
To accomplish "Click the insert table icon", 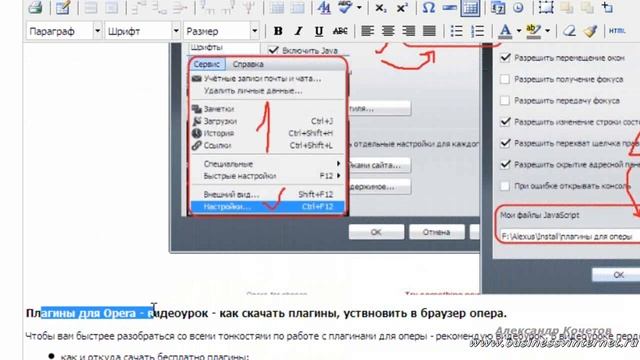I will 470,8.
